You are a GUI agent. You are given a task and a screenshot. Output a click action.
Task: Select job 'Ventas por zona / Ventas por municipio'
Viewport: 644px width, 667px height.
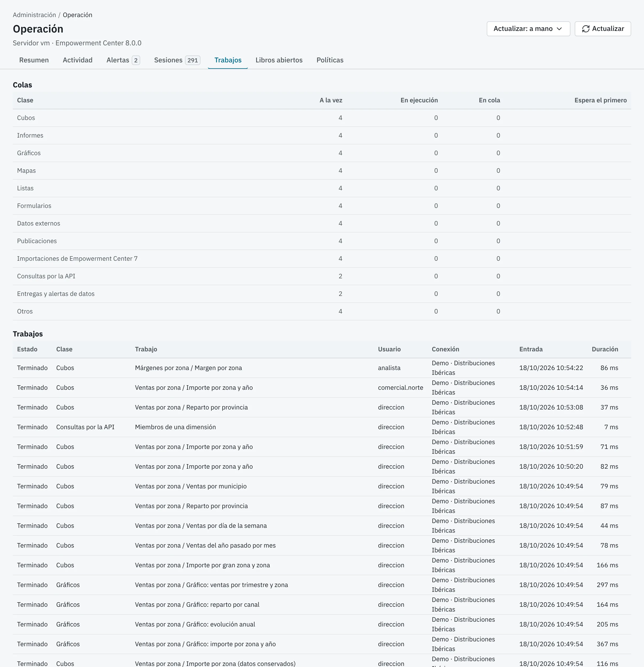(x=322, y=486)
